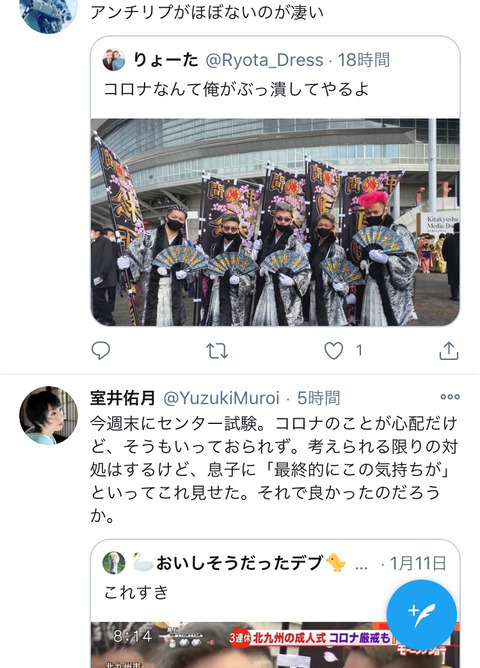Screen dimensions: 480x668
Task: Open りょーた small avatar in quoted tweet
Action: tap(114, 60)
